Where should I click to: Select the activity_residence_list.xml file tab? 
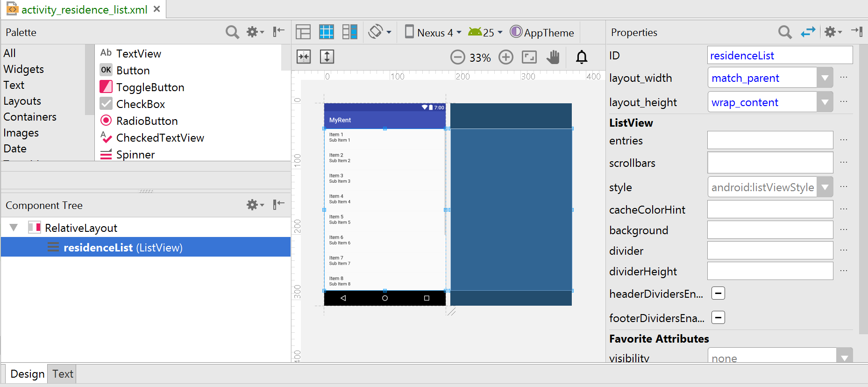[x=84, y=9]
